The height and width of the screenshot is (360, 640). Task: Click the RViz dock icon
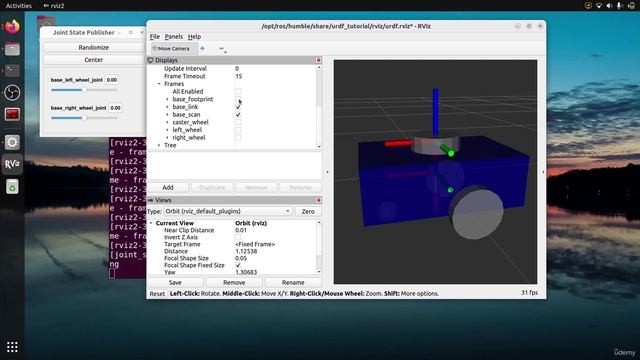click(x=12, y=164)
